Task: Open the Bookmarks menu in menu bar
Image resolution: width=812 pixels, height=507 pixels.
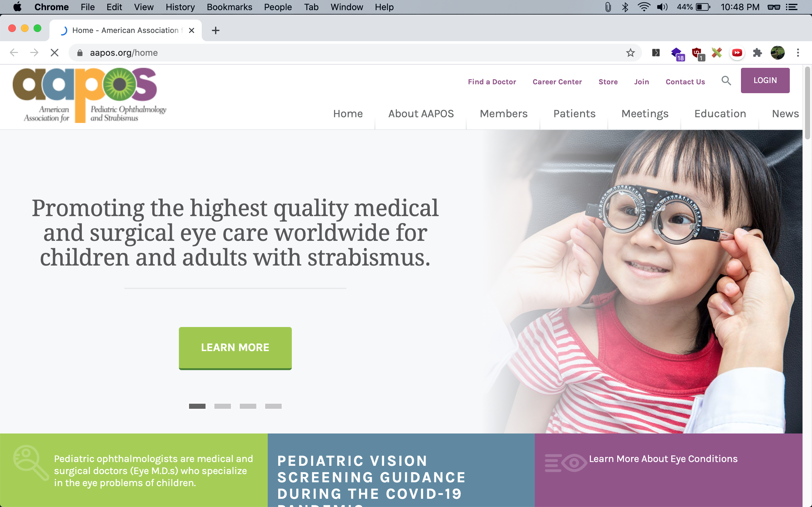Action: pos(229,7)
